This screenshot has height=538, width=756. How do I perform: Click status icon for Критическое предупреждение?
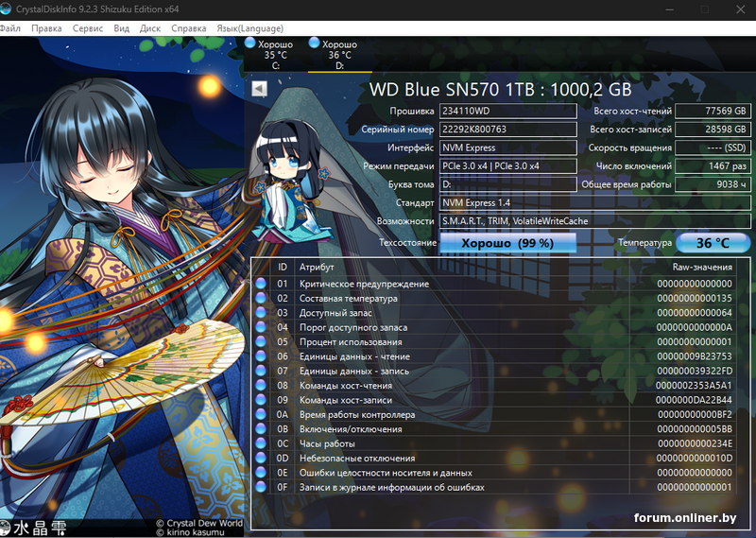[x=261, y=284]
